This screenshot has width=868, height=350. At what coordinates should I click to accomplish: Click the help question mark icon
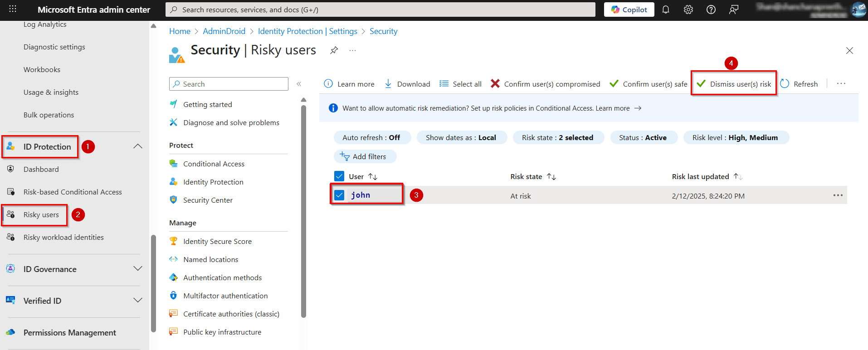(x=711, y=10)
